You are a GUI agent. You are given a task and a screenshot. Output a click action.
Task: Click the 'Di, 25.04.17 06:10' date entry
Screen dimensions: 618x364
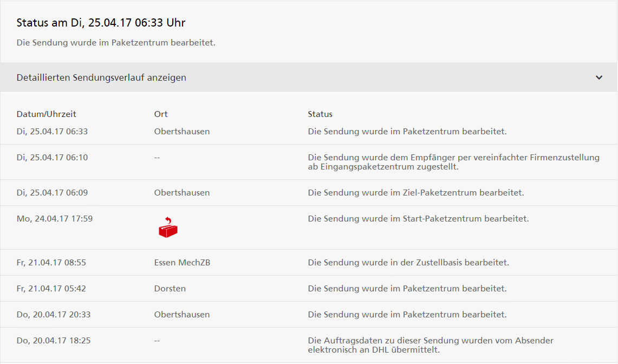tap(52, 157)
